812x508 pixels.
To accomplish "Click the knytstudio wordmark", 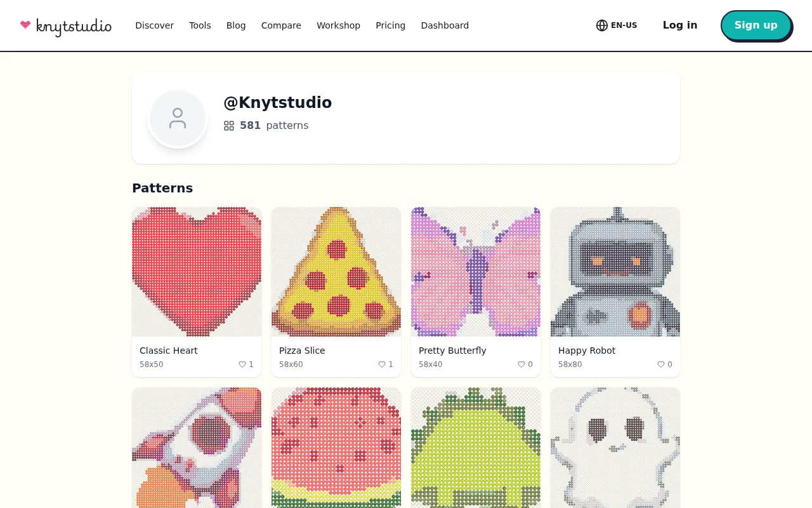I will tap(74, 27).
